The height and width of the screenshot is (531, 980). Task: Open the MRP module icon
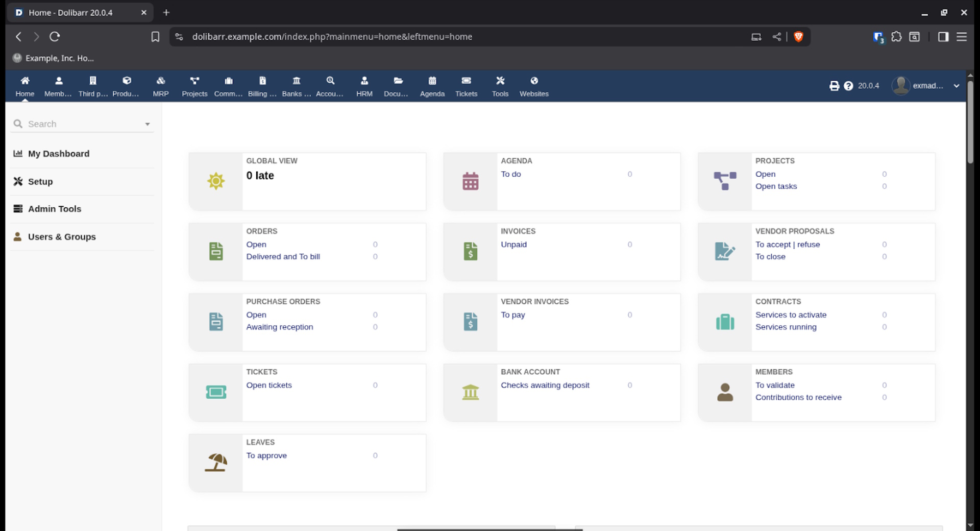tap(160, 81)
